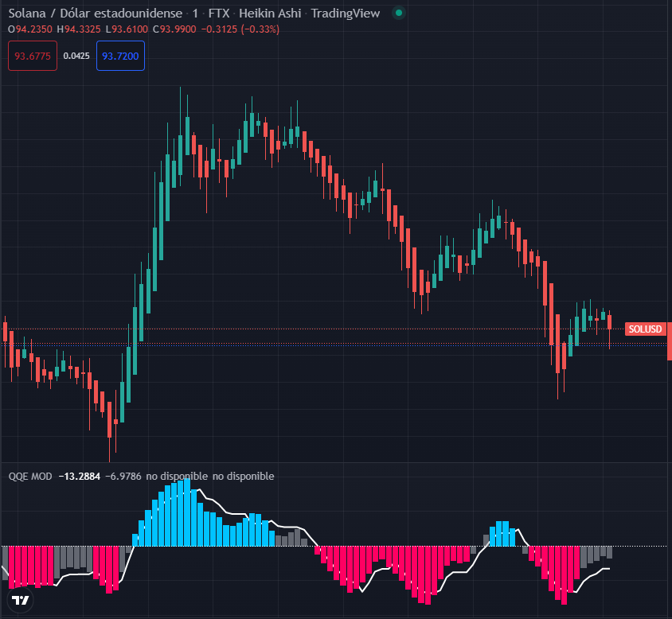
Task: Click the Heikin Ashi chart type label
Action: [x=270, y=14]
